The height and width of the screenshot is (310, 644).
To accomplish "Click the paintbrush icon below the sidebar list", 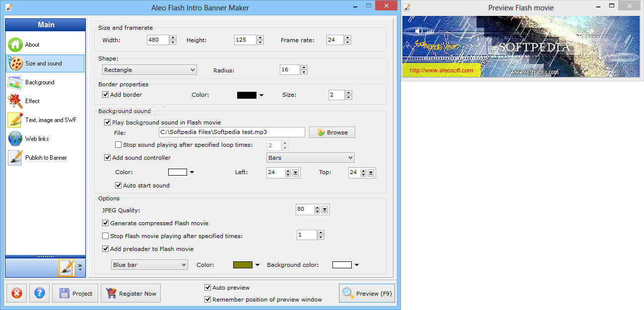I will pyautogui.click(x=66, y=268).
